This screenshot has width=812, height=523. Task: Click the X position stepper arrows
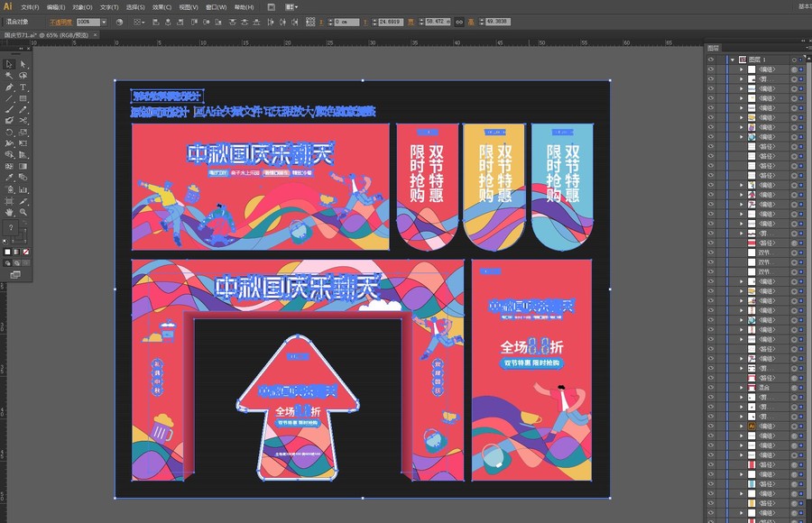[329, 22]
